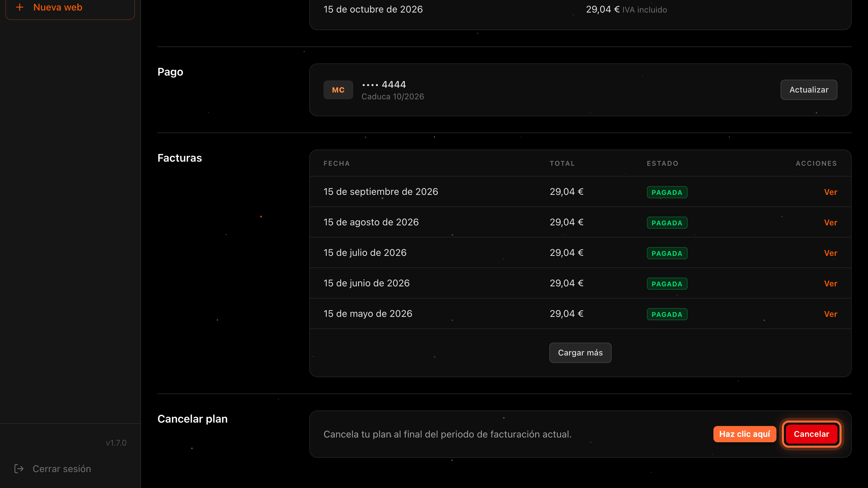Click the card number ending 4444

[x=384, y=84]
